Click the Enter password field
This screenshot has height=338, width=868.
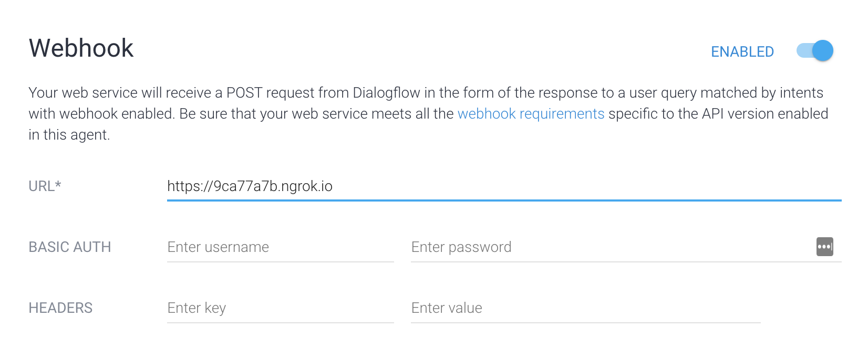coord(613,247)
